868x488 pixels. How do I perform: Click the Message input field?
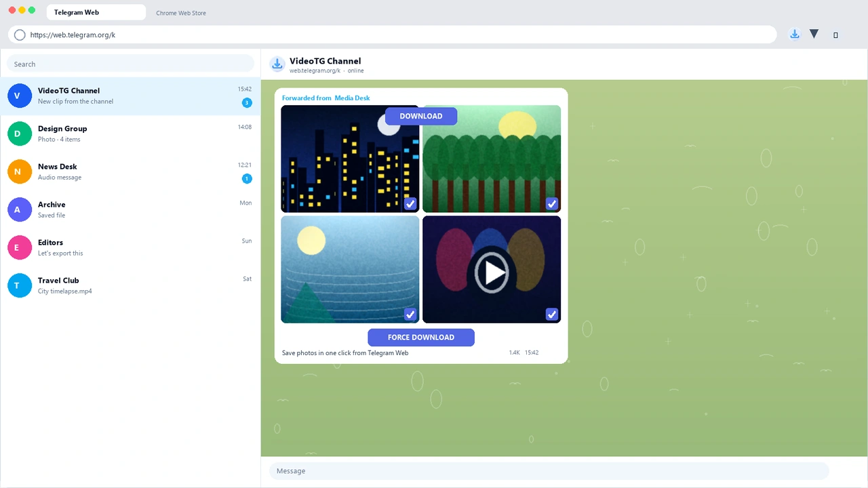(549, 471)
